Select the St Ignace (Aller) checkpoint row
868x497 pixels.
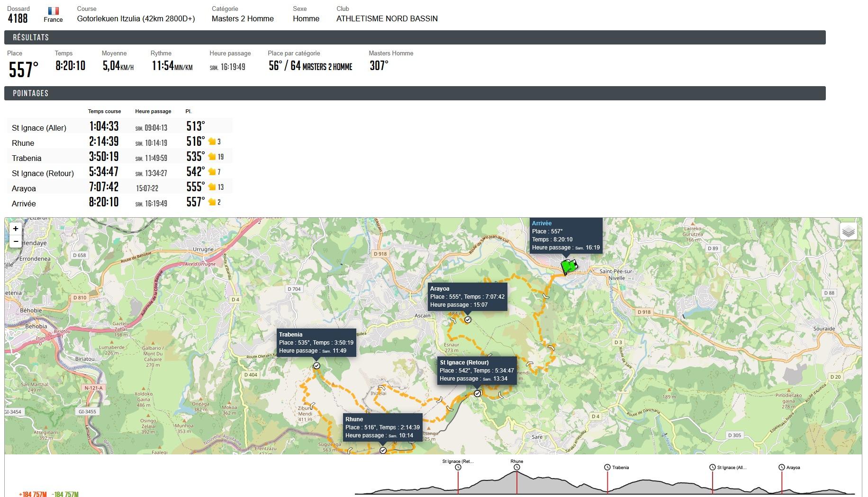coord(120,126)
